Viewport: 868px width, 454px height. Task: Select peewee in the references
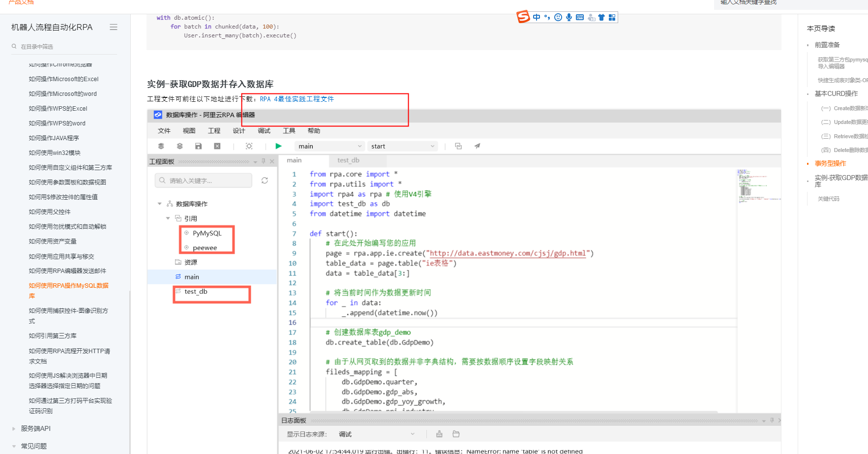(205, 248)
